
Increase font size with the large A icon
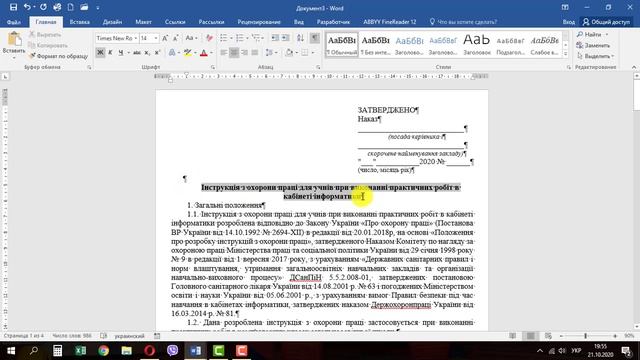click(165, 38)
